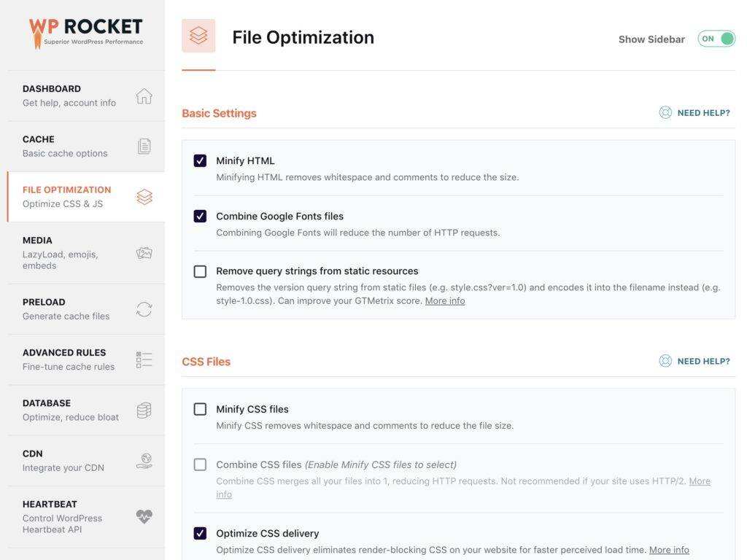
Task: Enable Remove query strings from static resources
Action: coord(200,271)
